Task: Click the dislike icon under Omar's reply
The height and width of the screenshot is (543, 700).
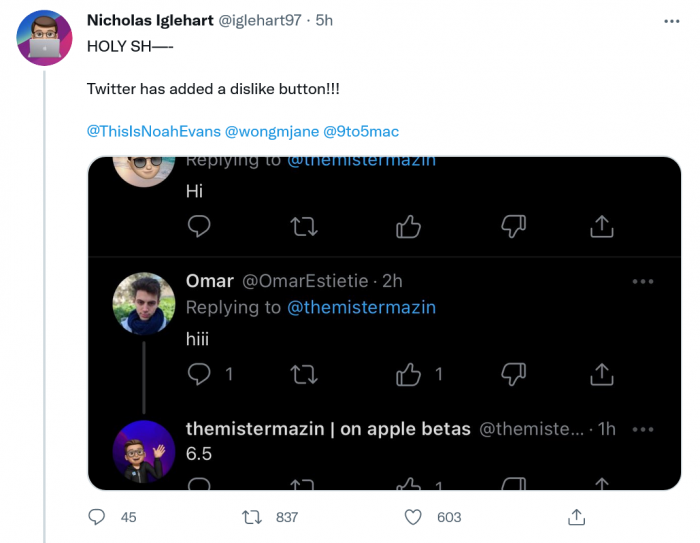Action: [x=513, y=374]
